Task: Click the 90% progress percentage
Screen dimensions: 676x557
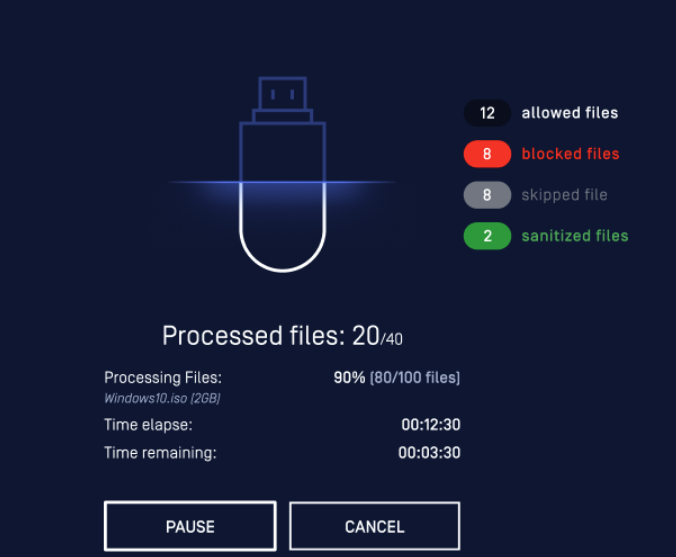Action: pos(349,377)
